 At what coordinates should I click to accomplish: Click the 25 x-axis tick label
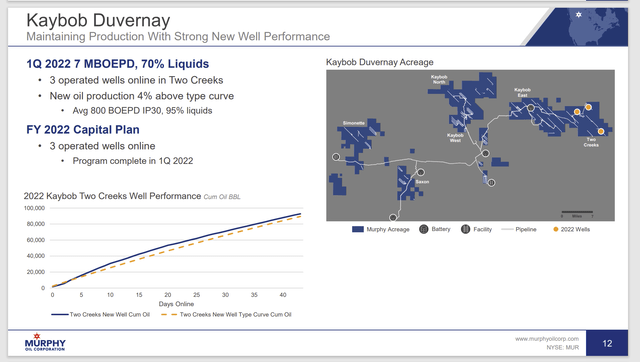[x=196, y=295]
